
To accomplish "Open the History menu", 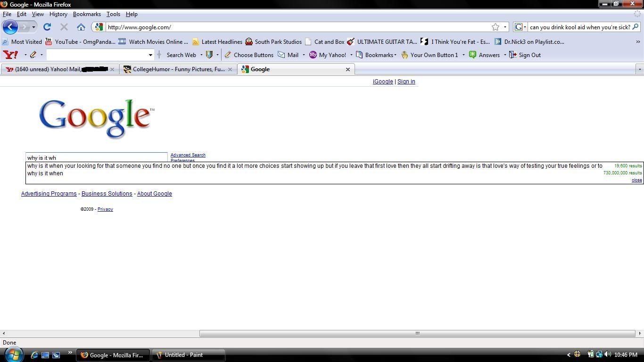I will [x=58, y=14].
